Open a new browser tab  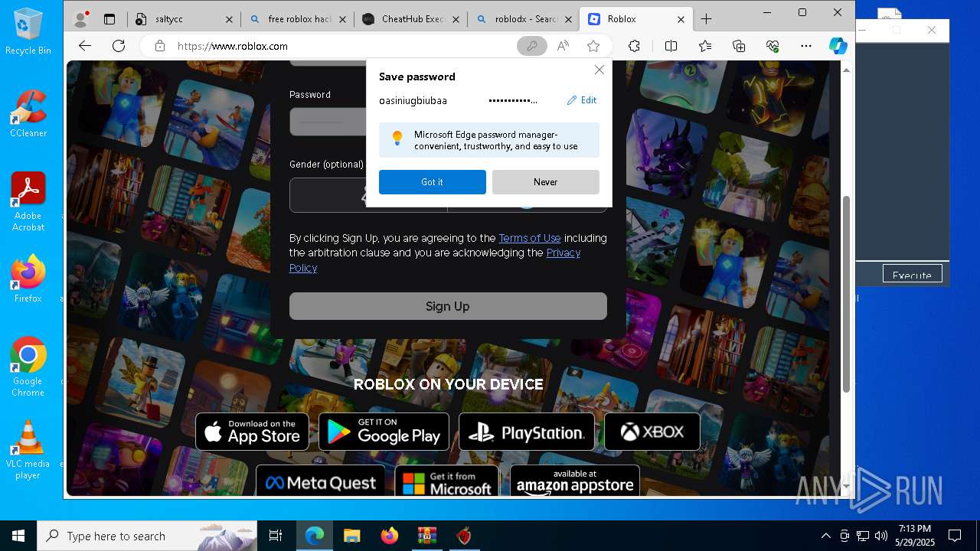(x=706, y=19)
